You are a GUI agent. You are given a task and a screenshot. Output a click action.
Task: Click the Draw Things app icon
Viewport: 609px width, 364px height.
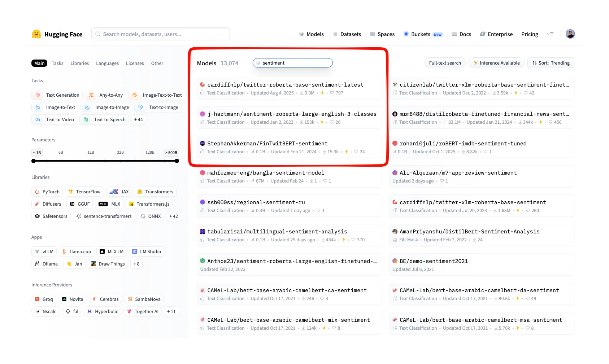93,264
